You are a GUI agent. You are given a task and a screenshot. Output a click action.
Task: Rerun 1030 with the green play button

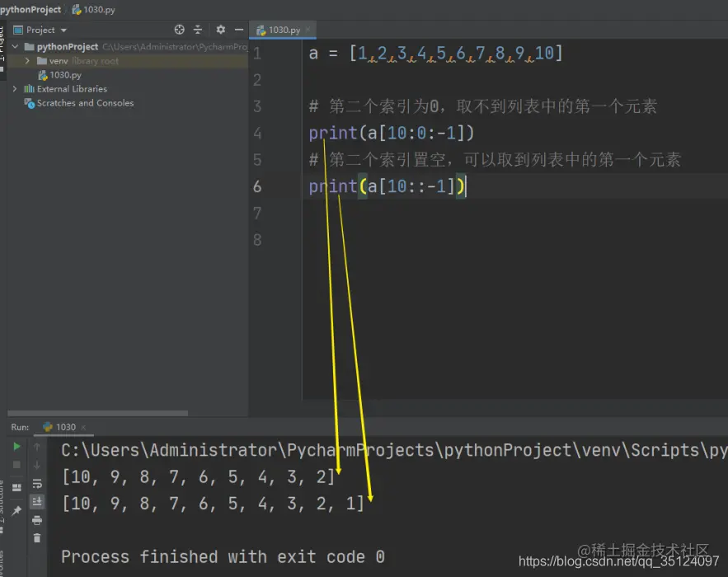[16, 447]
